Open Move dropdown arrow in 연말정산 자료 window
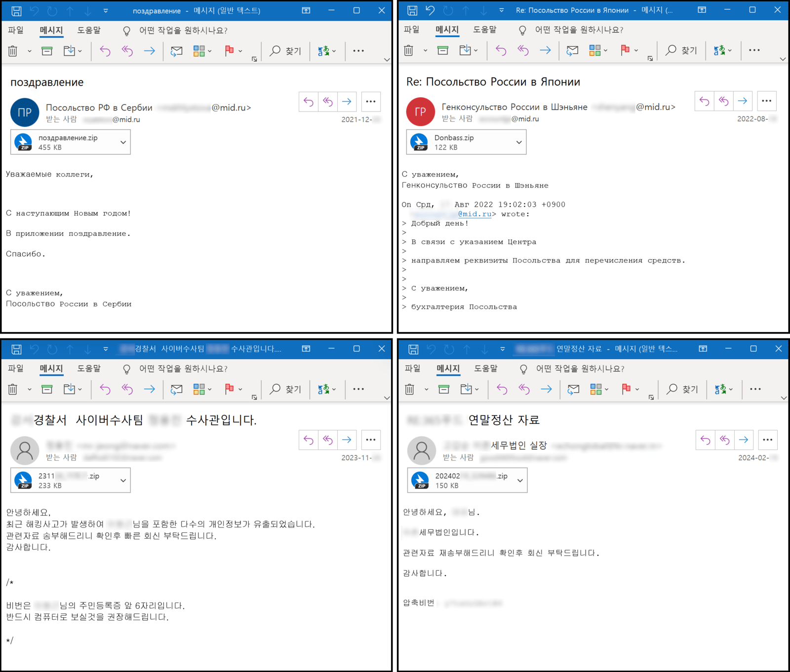Screen dimensions: 790x672 point(476,389)
